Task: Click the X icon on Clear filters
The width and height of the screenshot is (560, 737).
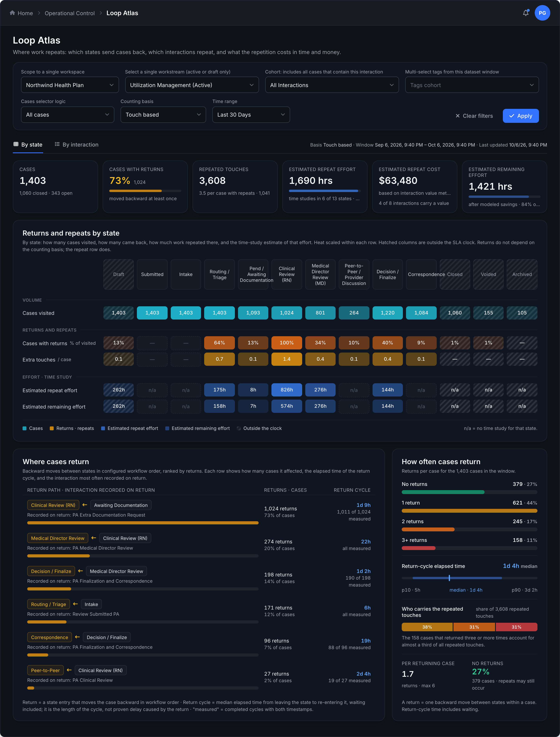Action: point(458,116)
